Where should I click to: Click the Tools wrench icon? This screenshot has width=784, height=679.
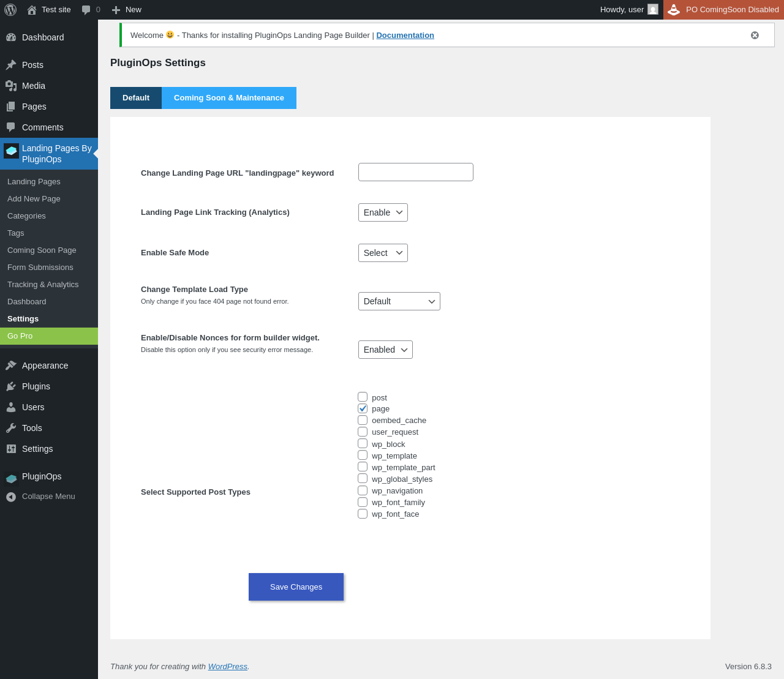coord(11,428)
